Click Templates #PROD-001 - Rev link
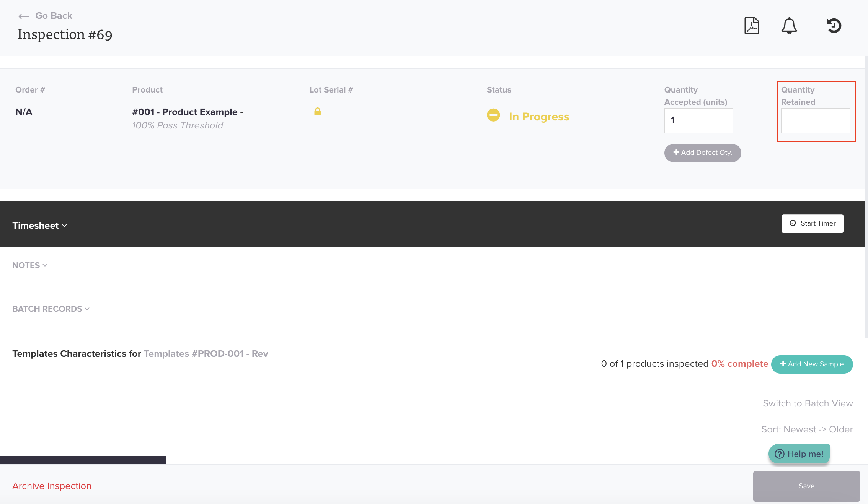Screen dimensions: 868x504 206,354
